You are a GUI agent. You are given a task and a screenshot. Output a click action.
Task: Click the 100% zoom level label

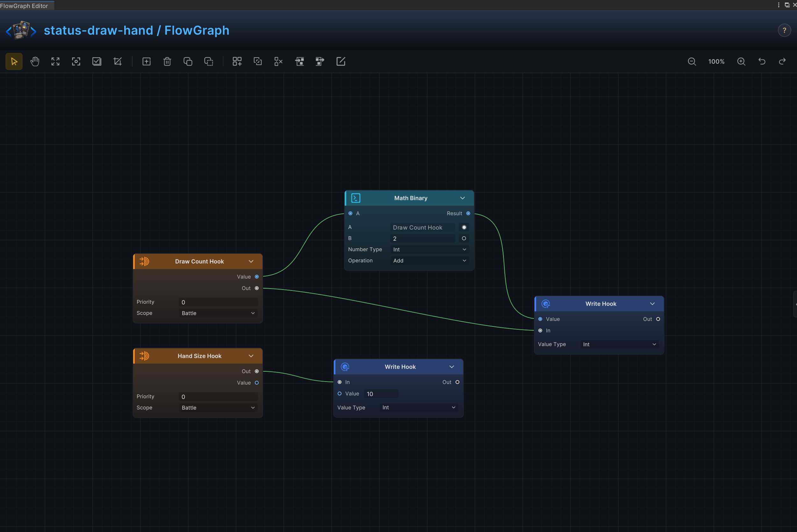[716, 62]
